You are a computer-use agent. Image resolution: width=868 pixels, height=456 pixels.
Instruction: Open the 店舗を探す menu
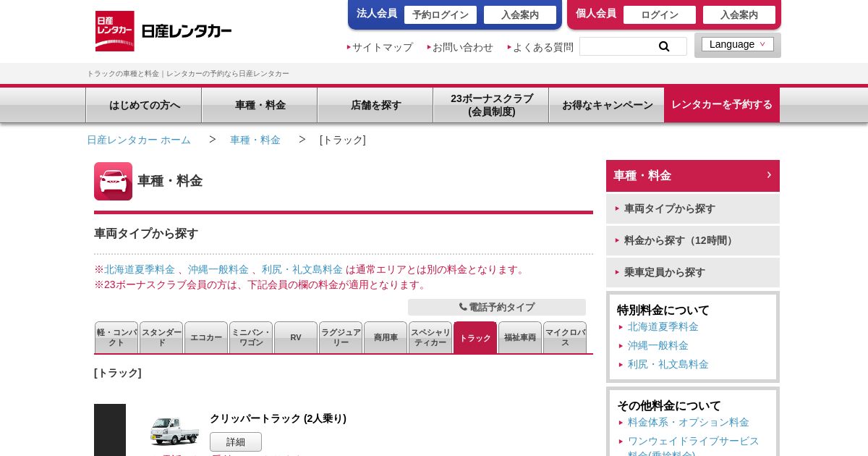375,105
